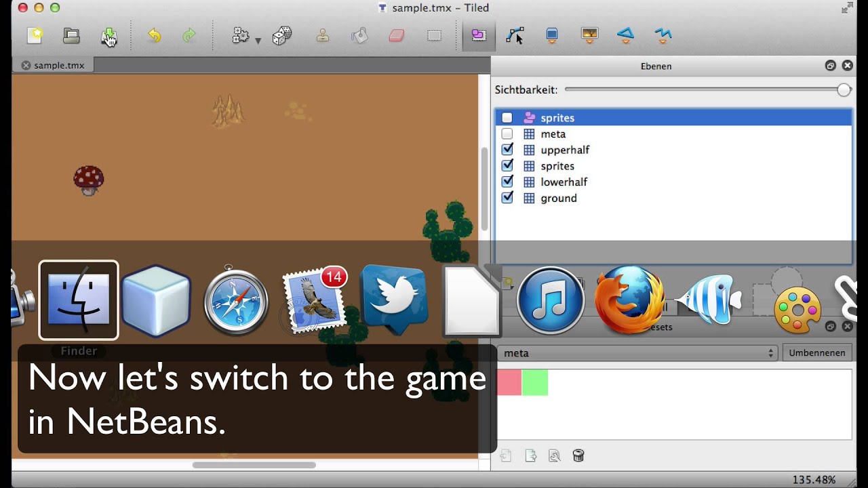Open a map file using folder icon

tap(71, 35)
